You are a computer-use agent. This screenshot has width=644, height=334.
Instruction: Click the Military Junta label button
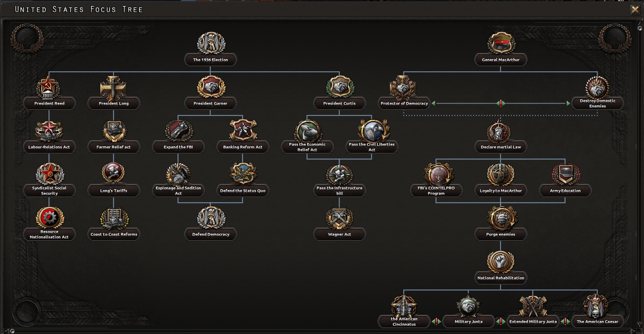pos(469,322)
